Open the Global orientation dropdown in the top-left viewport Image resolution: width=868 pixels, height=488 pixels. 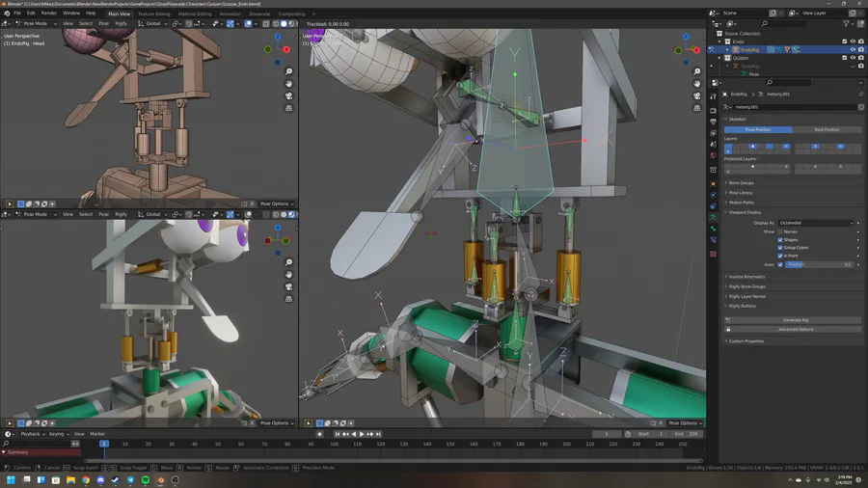(152, 24)
